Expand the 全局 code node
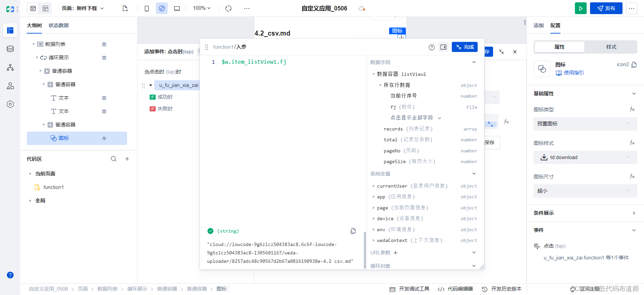This screenshot has height=295, width=644. point(30,201)
